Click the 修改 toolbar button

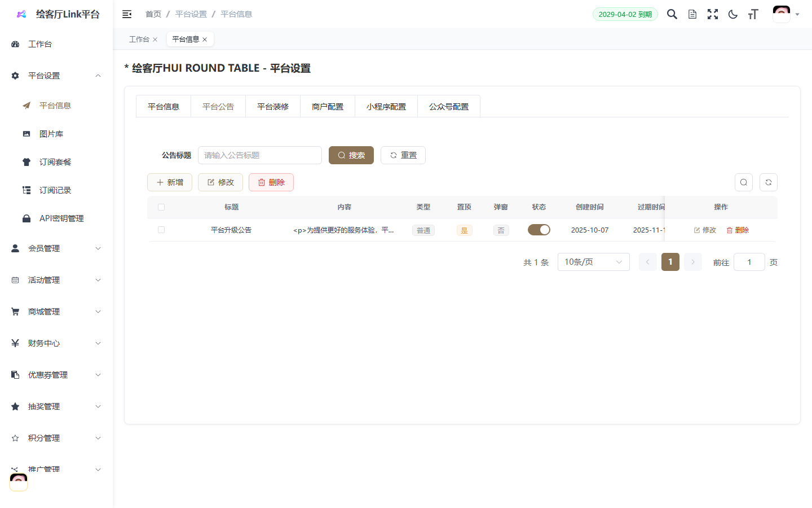click(x=220, y=182)
